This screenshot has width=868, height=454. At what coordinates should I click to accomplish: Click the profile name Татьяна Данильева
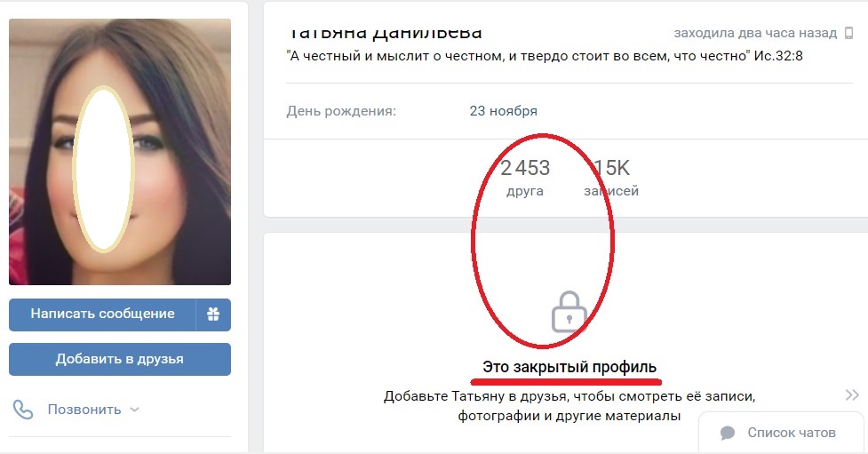tap(385, 33)
